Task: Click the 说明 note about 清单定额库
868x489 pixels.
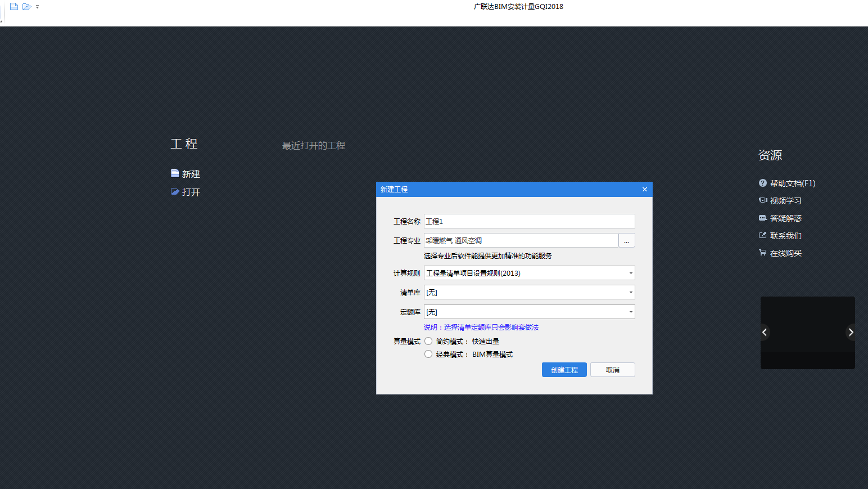Action: [481, 328]
